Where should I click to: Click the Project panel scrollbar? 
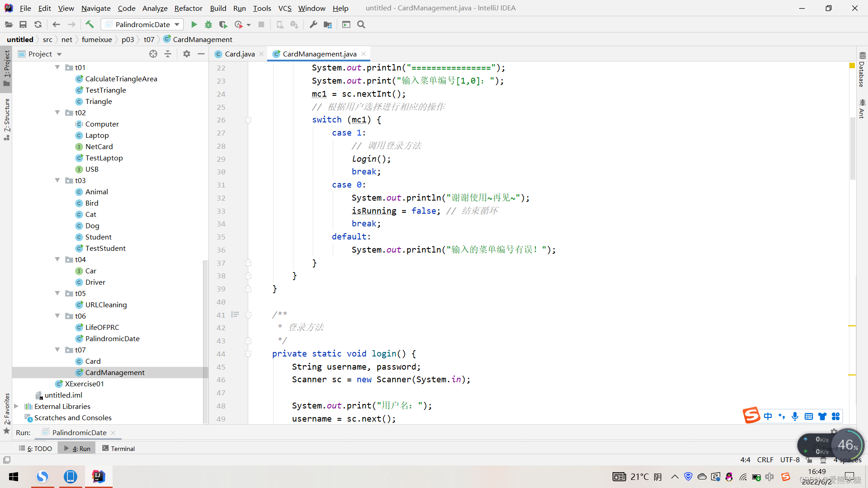(x=206, y=341)
